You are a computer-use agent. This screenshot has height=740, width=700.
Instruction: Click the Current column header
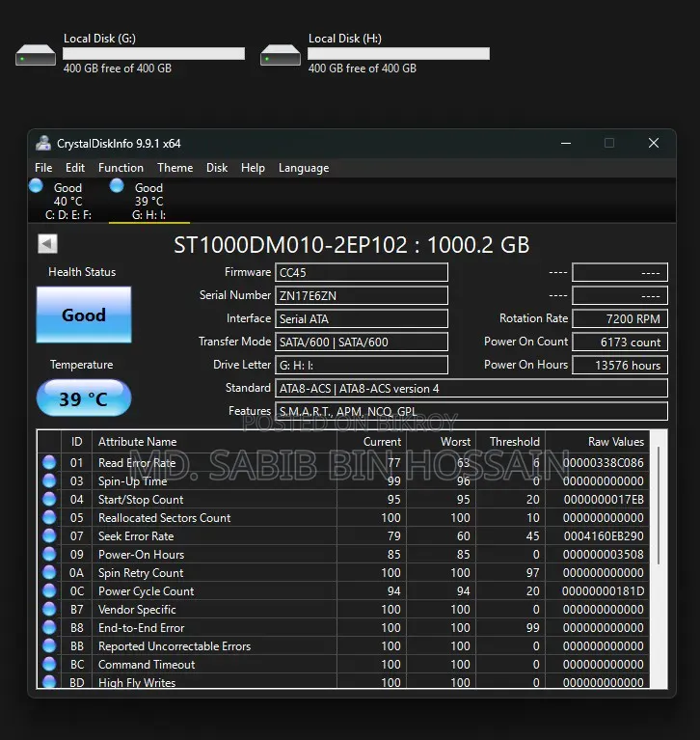tap(372, 442)
